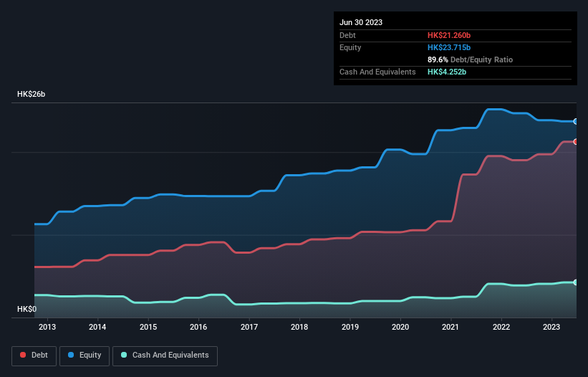Select the blue Equity endpoint marker

576,122
